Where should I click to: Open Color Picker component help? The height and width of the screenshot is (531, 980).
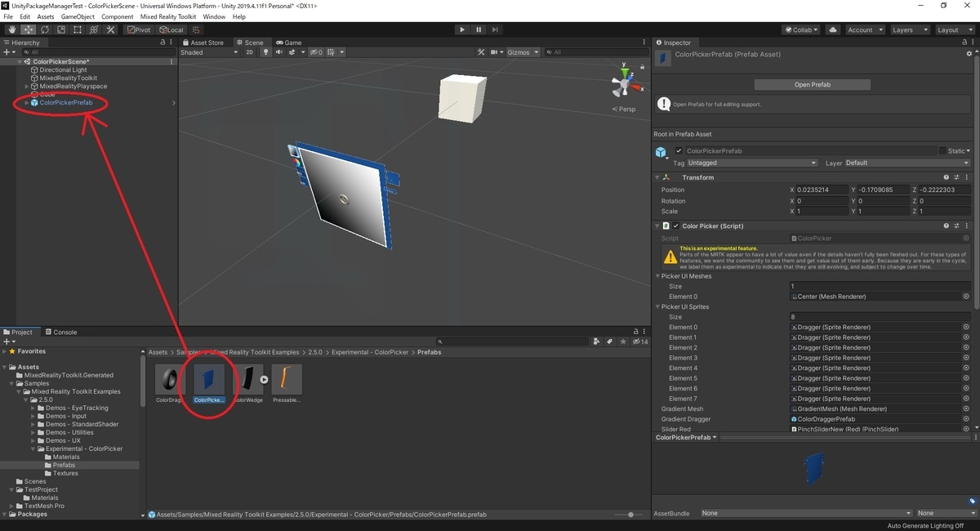click(x=947, y=226)
